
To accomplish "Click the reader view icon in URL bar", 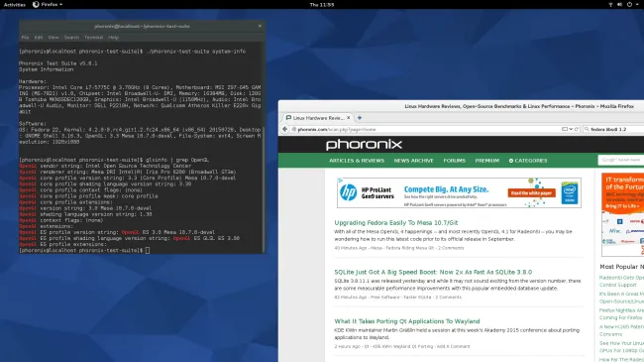I will point(565,129).
